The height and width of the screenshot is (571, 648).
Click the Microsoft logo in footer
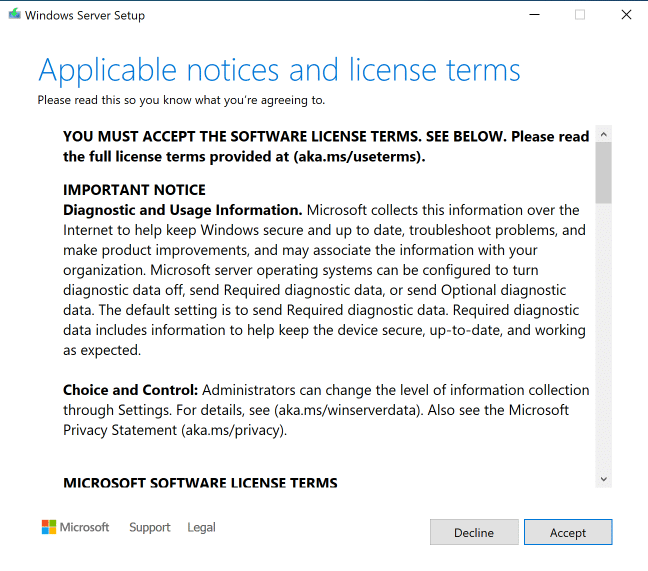(x=75, y=527)
